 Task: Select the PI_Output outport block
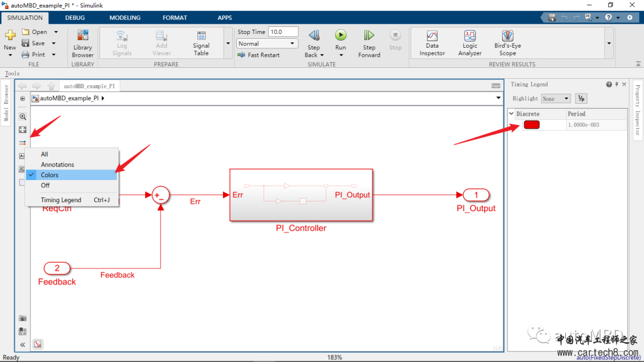(476, 195)
